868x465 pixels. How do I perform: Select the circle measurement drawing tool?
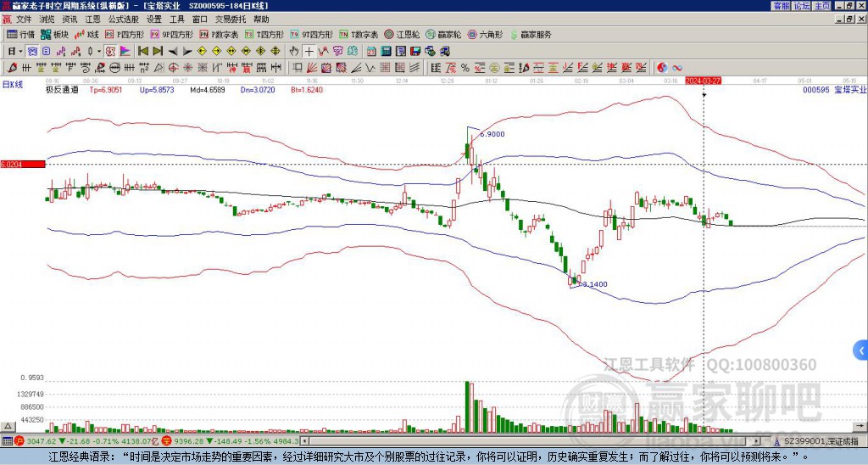tap(114, 68)
